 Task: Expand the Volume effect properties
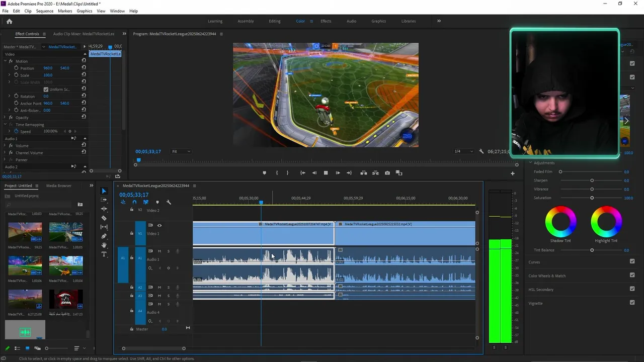click(x=5, y=146)
